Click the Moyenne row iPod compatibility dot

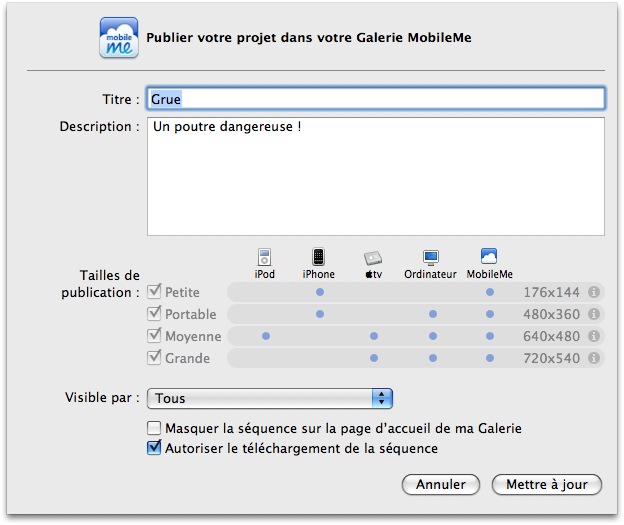point(266,336)
